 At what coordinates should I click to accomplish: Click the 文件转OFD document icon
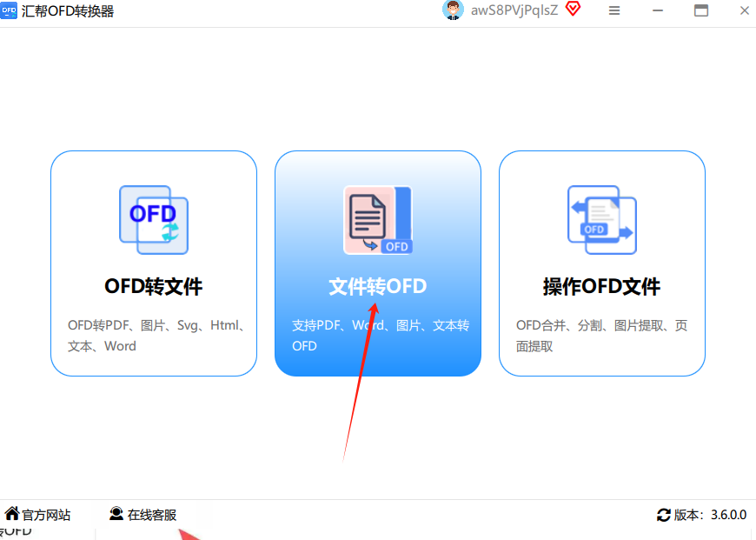(x=378, y=220)
